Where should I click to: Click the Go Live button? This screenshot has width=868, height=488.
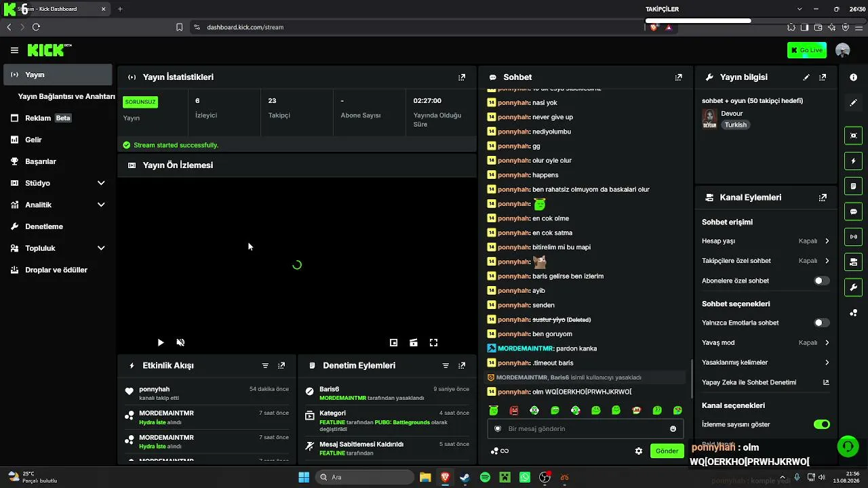tap(807, 50)
